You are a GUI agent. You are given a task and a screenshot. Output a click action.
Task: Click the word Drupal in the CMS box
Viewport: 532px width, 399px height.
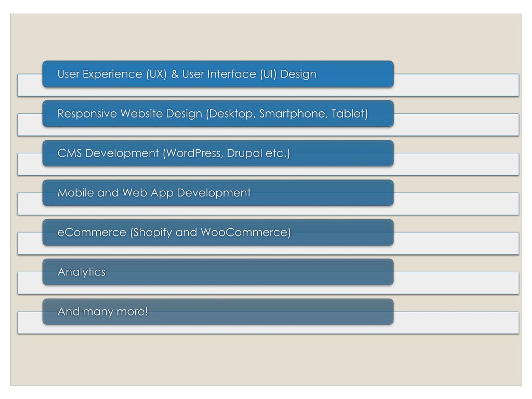pos(244,153)
